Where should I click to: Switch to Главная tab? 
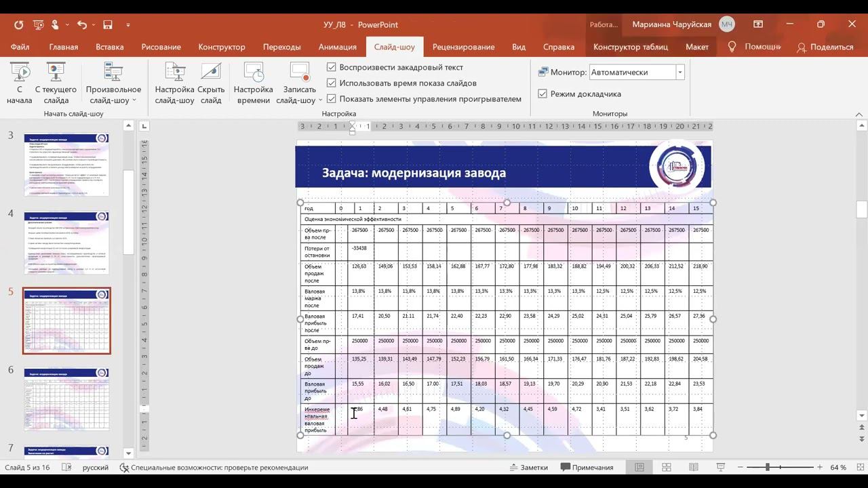click(64, 47)
